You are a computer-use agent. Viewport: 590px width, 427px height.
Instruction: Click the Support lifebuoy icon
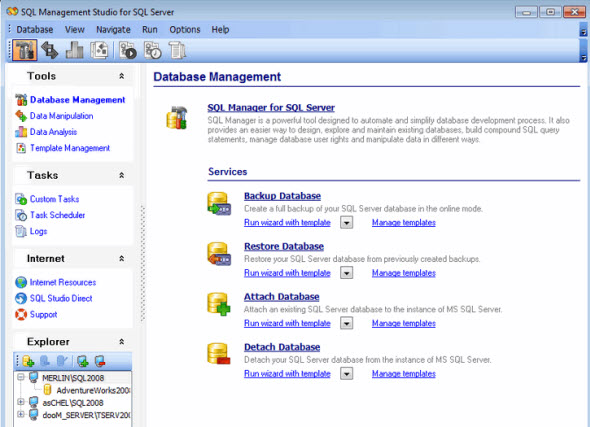tap(21, 315)
